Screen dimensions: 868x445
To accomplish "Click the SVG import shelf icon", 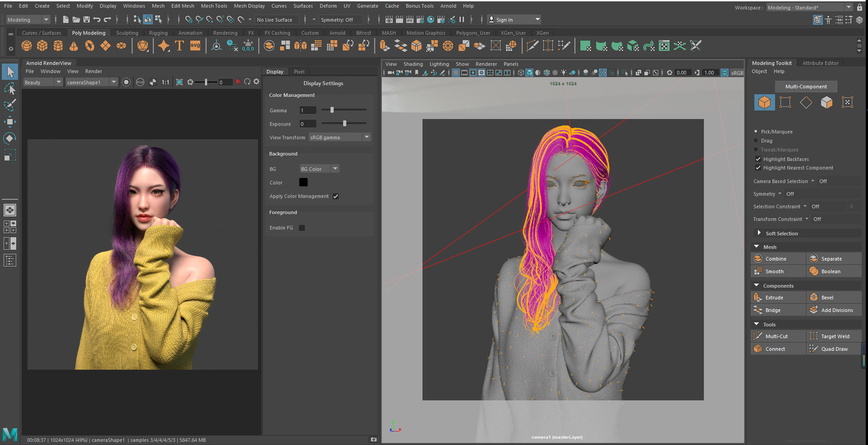I will coord(195,46).
